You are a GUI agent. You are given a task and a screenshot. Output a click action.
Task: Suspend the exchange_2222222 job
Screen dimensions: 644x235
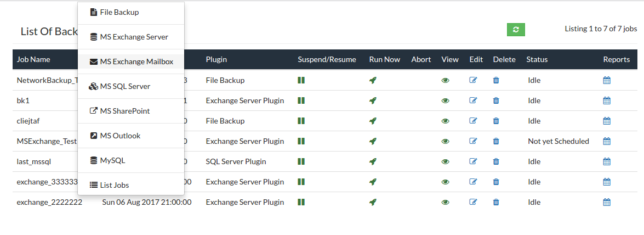point(301,202)
